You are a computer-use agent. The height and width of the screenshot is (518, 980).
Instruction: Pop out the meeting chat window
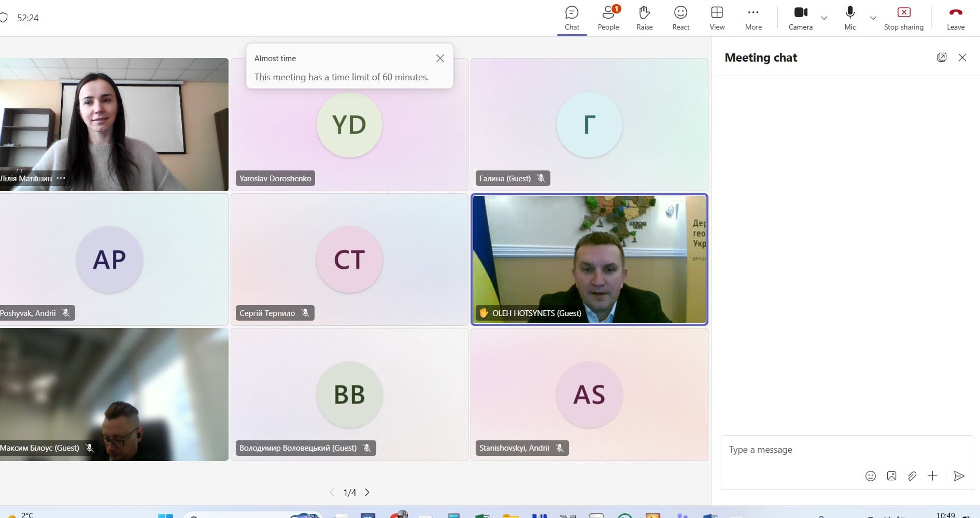[942, 57]
